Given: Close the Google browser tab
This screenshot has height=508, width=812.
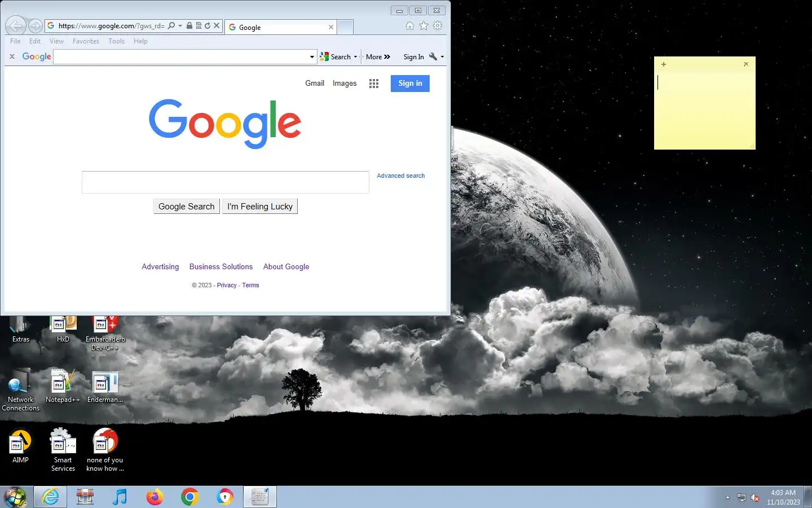Looking at the screenshot, I should click(x=331, y=27).
